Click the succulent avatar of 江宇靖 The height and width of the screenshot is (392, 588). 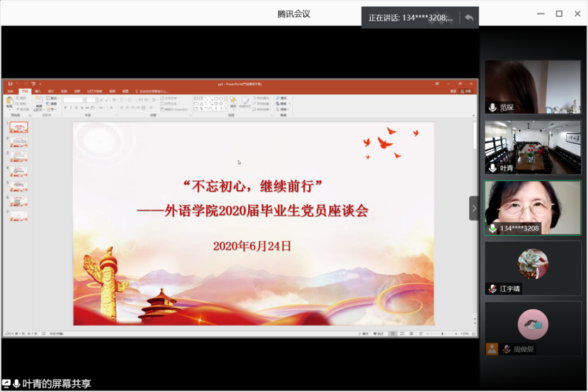(532, 264)
